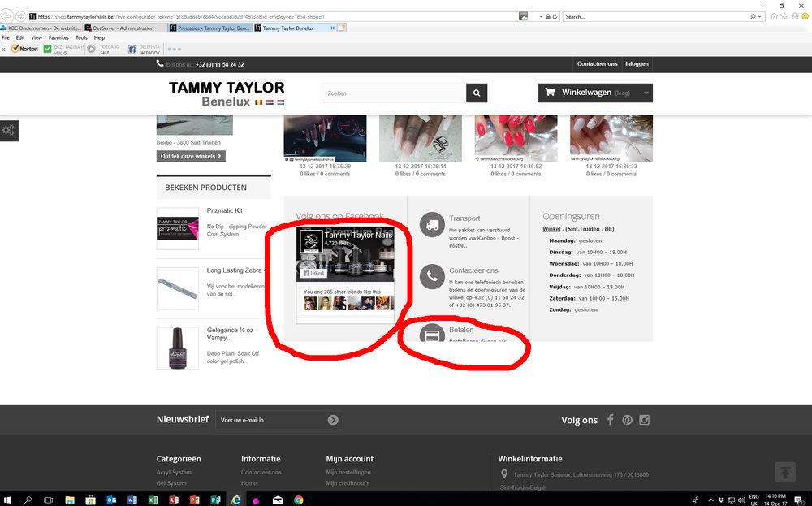Click the Ontdek onze winkels button
This screenshot has width=812, height=506.
[191, 156]
